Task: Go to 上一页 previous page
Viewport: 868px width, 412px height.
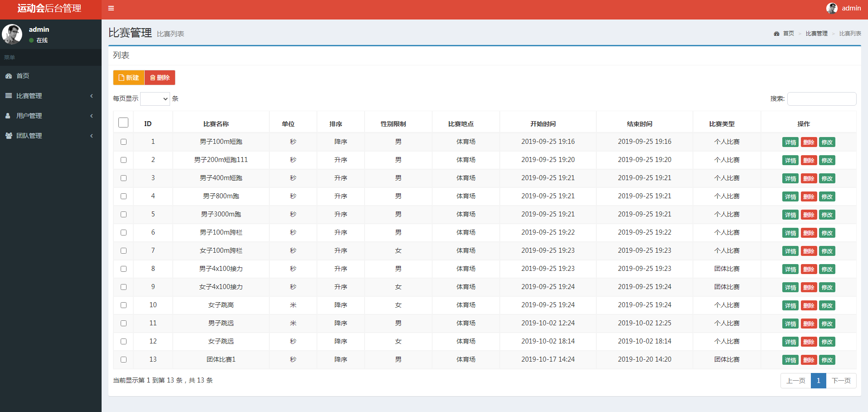Action: coord(796,381)
